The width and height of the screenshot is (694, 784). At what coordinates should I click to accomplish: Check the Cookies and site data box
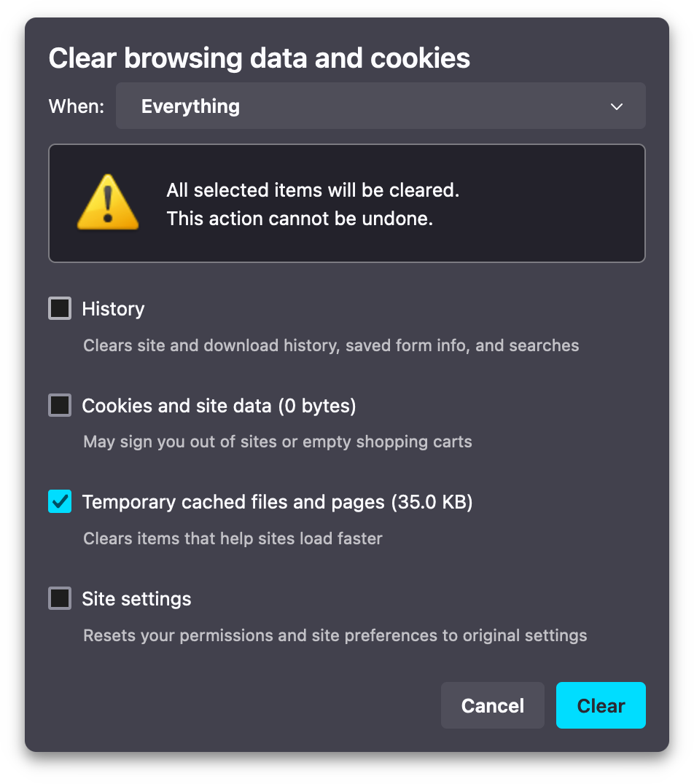coord(60,405)
